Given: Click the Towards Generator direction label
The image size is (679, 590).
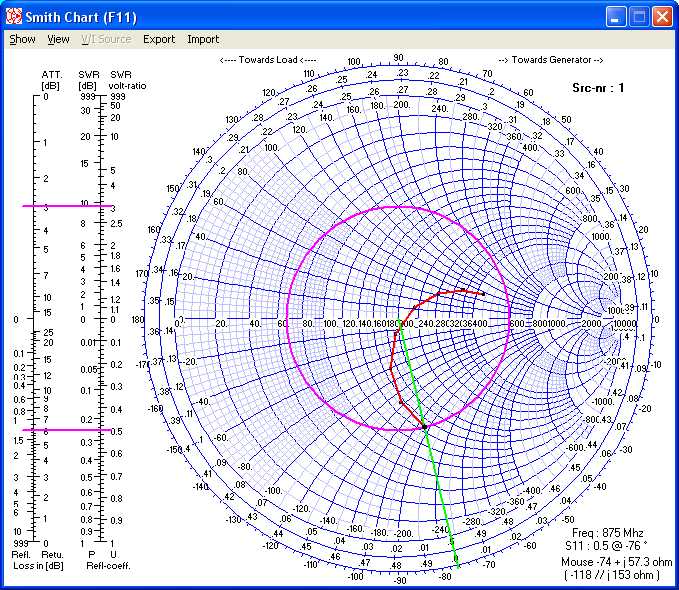Looking at the screenshot, I should click(550, 60).
